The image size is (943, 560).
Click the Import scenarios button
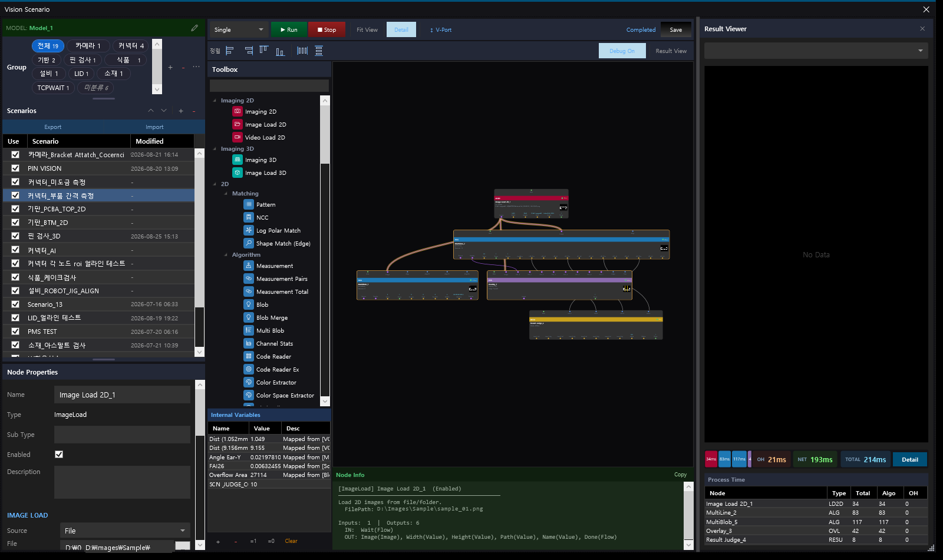tap(154, 127)
